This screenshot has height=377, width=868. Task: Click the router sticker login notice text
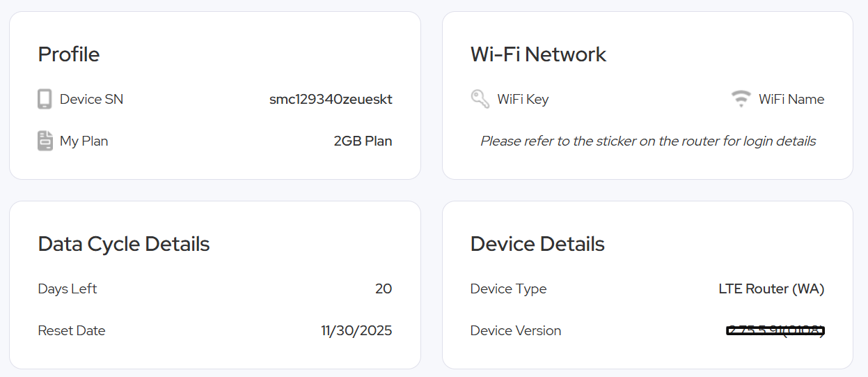coord(647,141)
